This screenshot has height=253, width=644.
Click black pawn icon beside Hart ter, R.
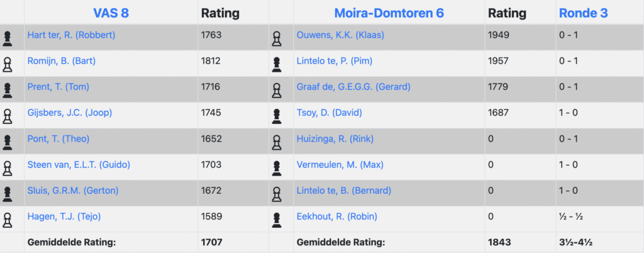click(8, 38)
